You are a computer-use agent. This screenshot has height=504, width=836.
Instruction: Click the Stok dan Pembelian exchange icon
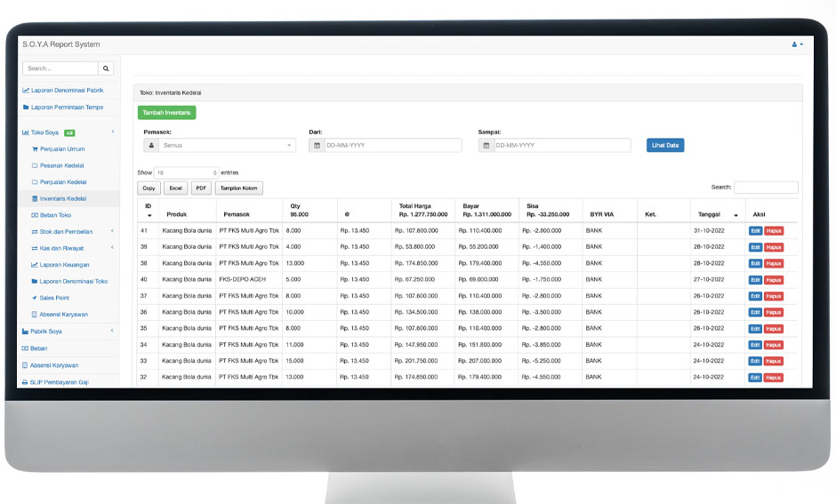tap(35, 232)
